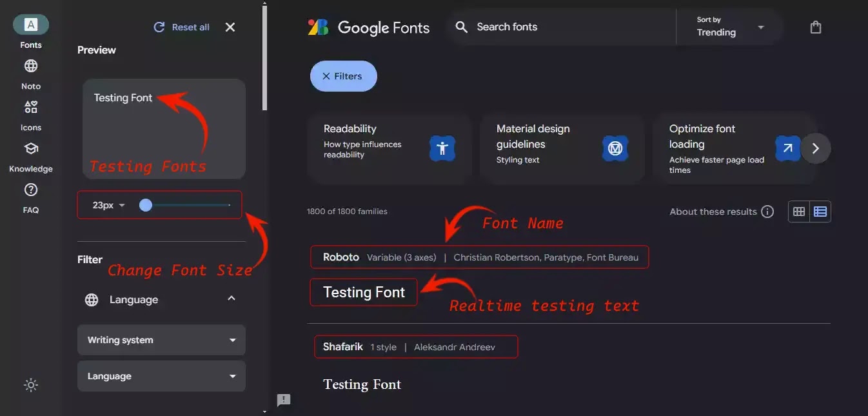Switch to grid view
This screenshot has width=868, height=416.
point(799,212)
